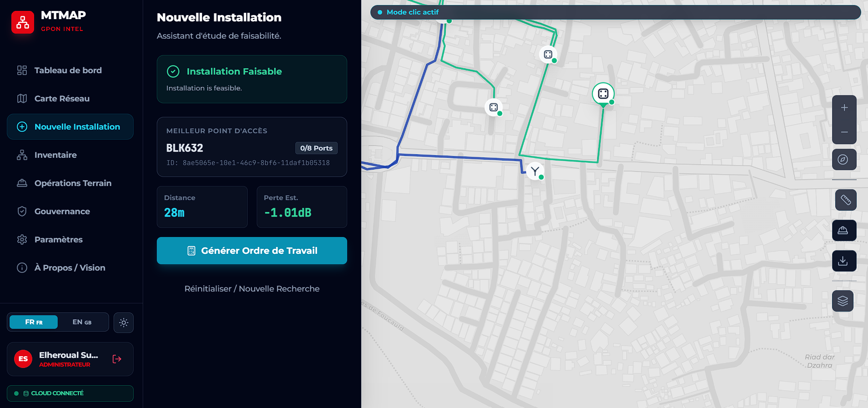
Task: Click the MTMAP logo icon
Action: pyautogui.click(x=23, y=22)
